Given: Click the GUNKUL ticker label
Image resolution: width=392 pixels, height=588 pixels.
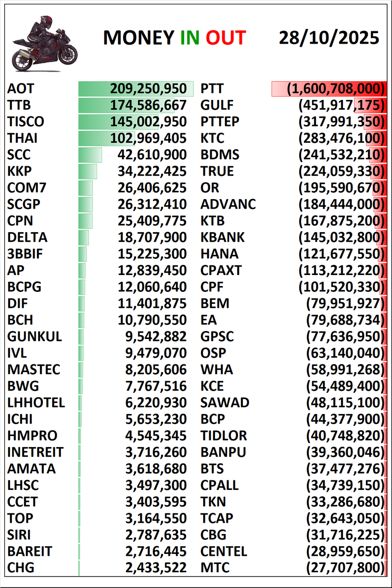Looking at the screenshot, I should tap(35, 337).
